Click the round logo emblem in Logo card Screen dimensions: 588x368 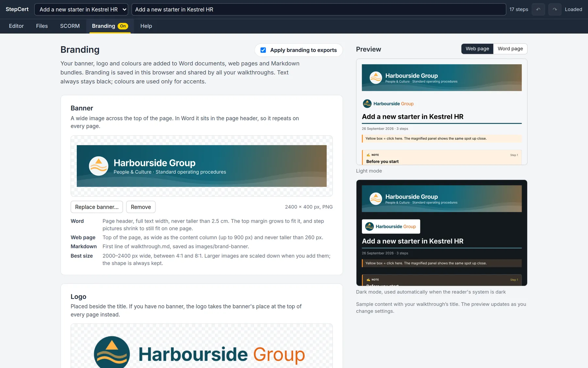pos(112,353)
